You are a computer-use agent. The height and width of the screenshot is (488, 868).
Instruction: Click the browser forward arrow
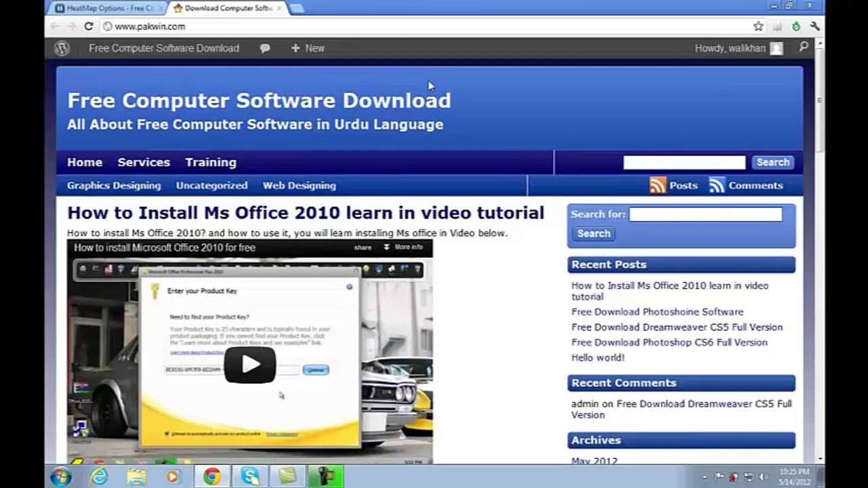72,26
